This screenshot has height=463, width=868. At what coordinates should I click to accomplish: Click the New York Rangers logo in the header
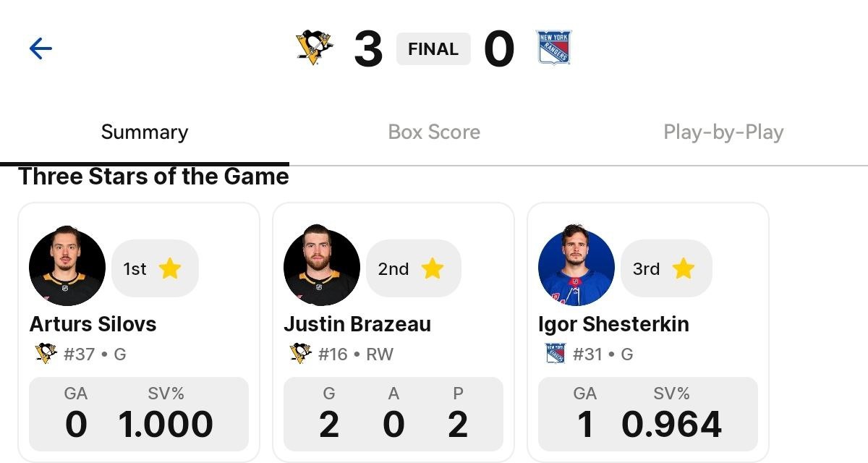tap(554, 48)
